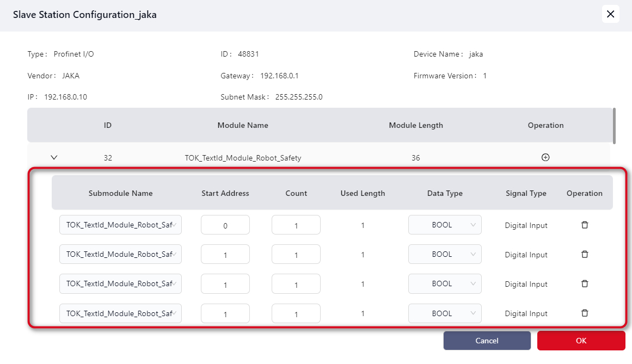
Task: Click the add submodule plus icon
Action: click(x=545, y=158)
